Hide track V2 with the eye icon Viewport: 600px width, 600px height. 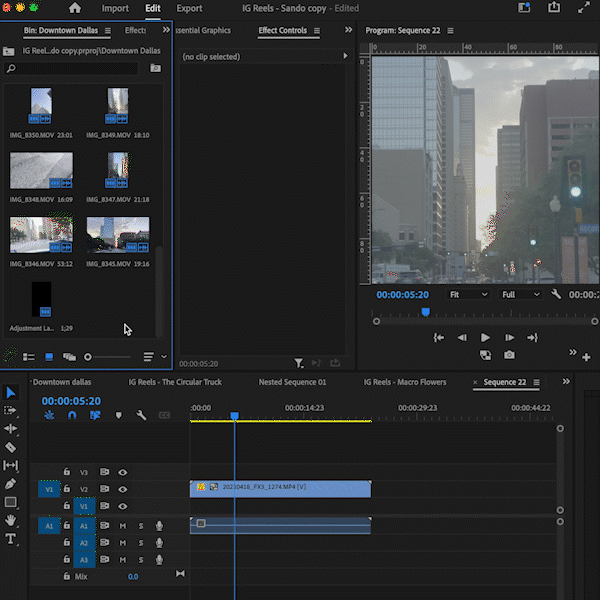123,489
